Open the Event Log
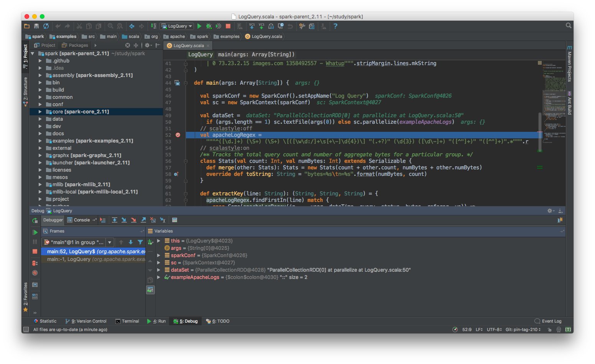Image resolution: width=595 pixels, height=364 pixels. pyautogui.click(x=548, y=321)
